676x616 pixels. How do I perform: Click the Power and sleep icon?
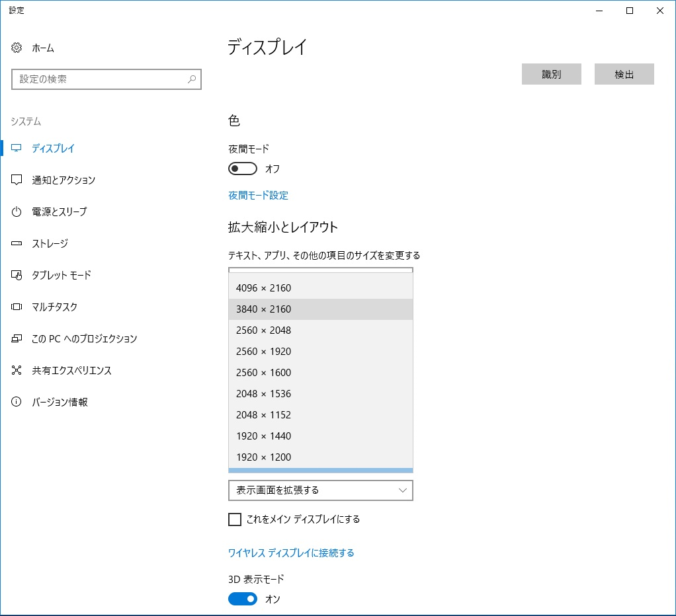coord(17,212)
